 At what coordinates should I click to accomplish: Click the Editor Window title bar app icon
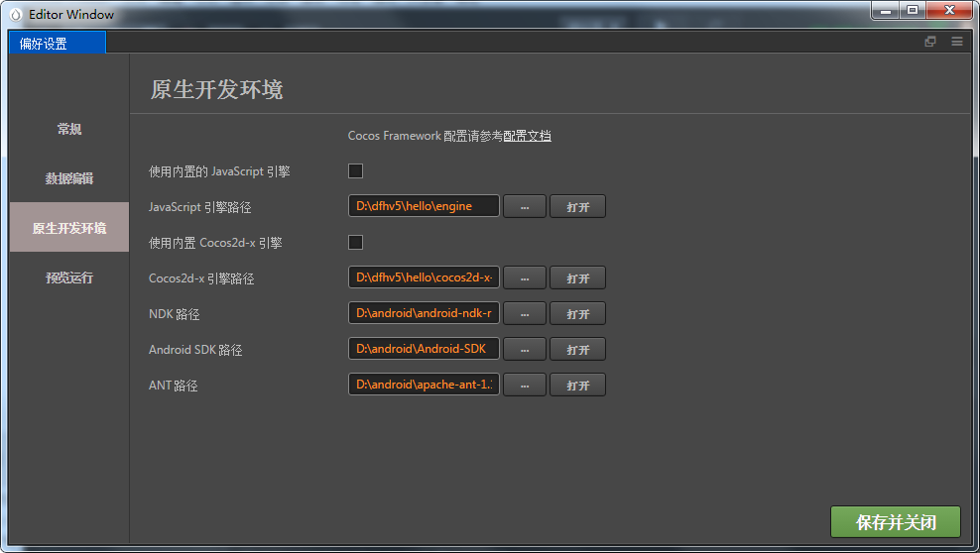click(x=16, y=14)
